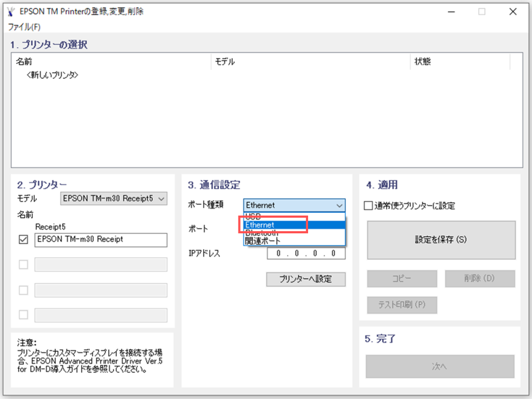The width and height of the screenshot is (532, 399).
Task: Close the EPSON TM Printer window
Action: (x=513, y=12)
